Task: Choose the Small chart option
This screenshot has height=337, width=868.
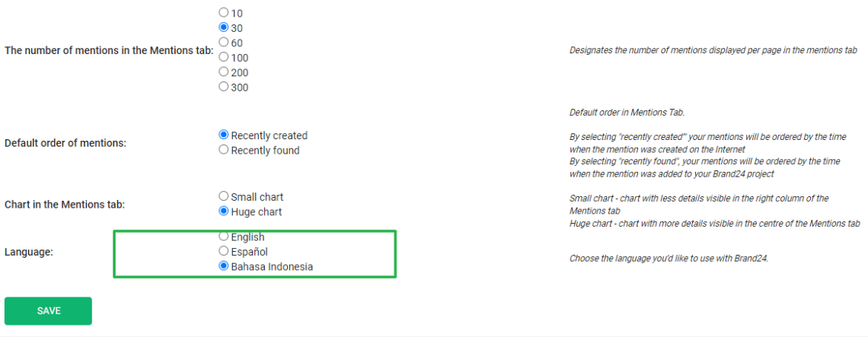Action: coord(223,196)
